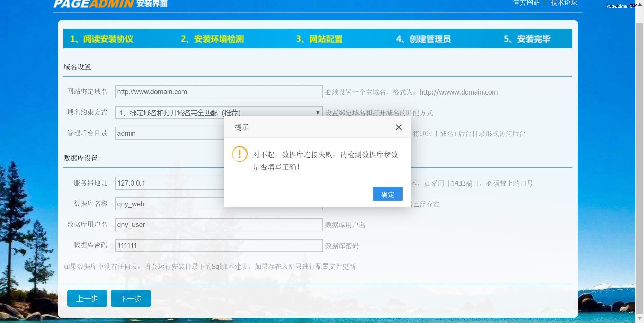Click the 网站绑定域名 input field

(x=219, y=92)
